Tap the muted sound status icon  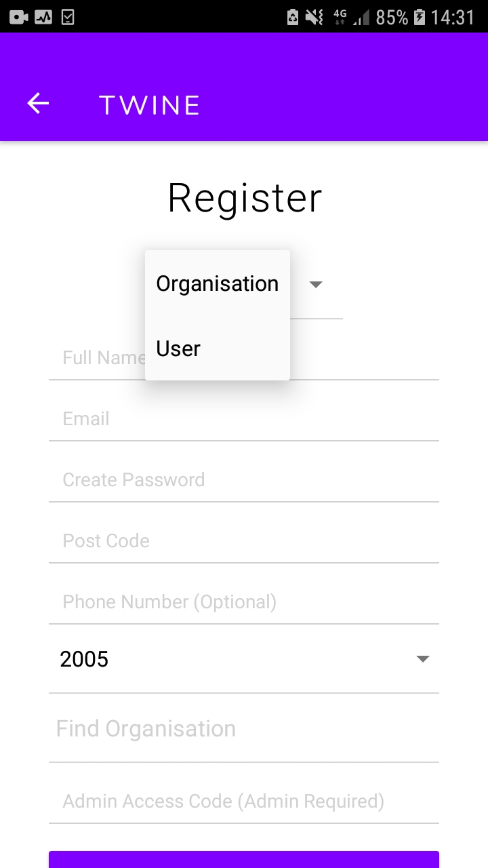[314, 17]
